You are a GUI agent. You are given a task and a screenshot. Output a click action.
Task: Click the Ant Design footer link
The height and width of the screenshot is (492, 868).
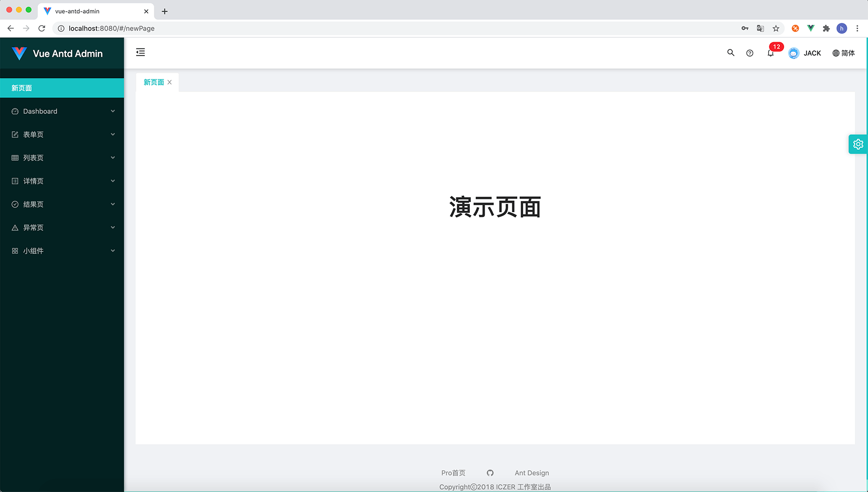tap(531, 473)
